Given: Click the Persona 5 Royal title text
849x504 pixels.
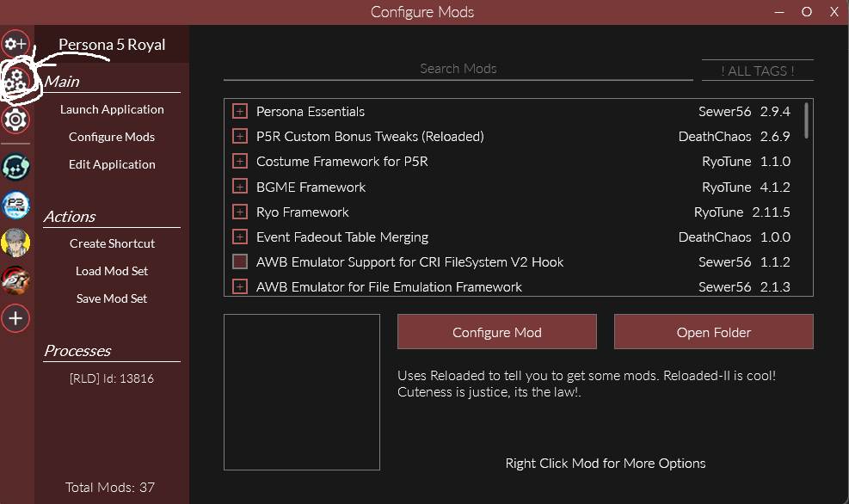Looking at the screenshot, I should coord(112,45).
